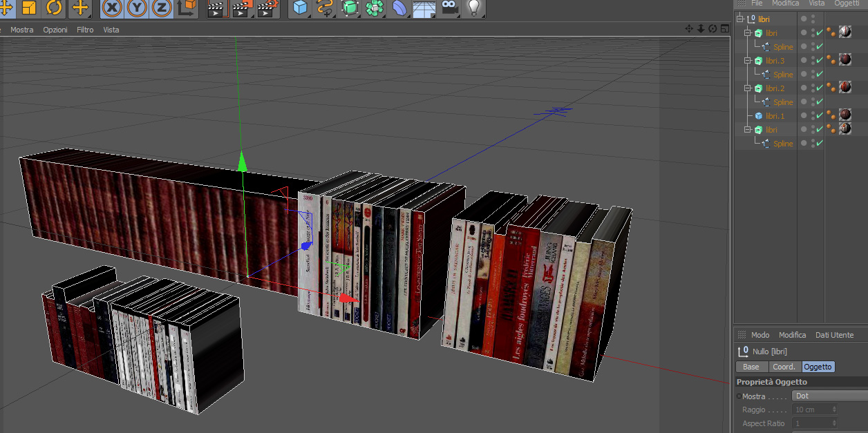The width and height of the screenshot is (868, 433).
Task: Switch to the Oggetto tab
Action: point(818,367)
